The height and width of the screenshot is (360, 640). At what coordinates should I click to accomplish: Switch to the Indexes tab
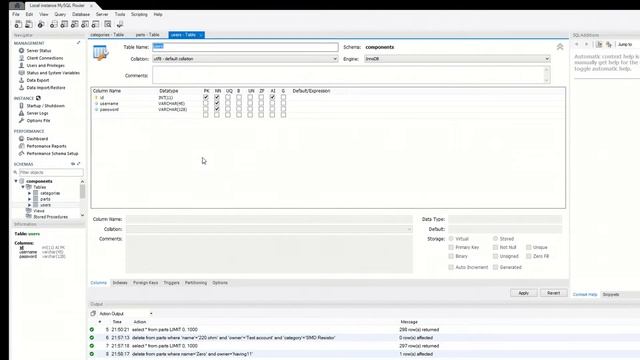coord(120,282)
